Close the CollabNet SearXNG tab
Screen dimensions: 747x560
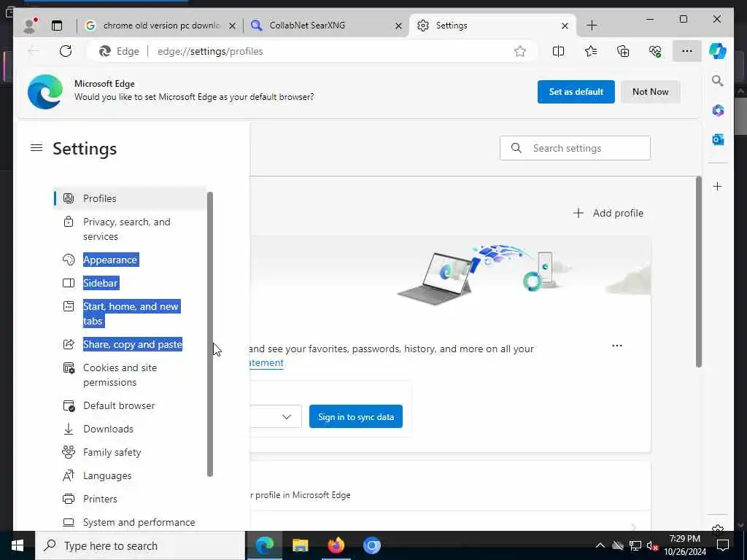[x=398, y=26]
